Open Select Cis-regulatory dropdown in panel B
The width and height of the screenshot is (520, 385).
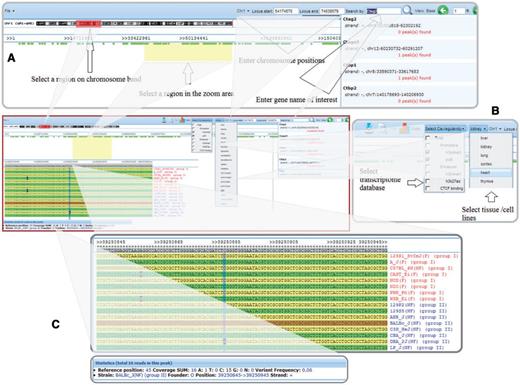(445, 129)
